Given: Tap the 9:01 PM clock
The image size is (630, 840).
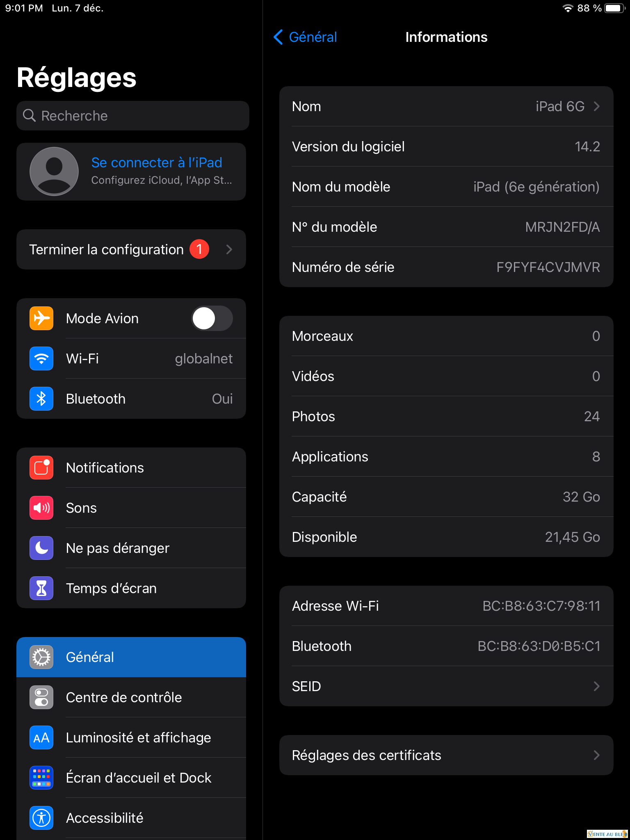Looking at the screenshot, I should point(24,8).
